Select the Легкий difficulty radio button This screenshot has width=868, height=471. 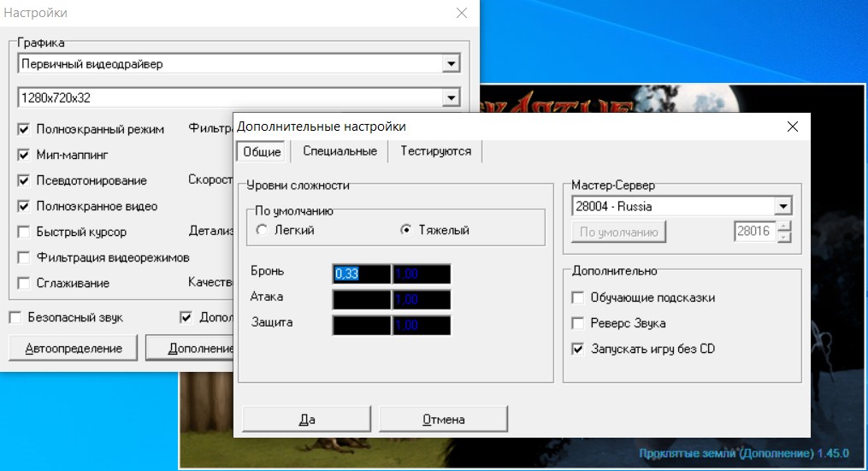263,230
